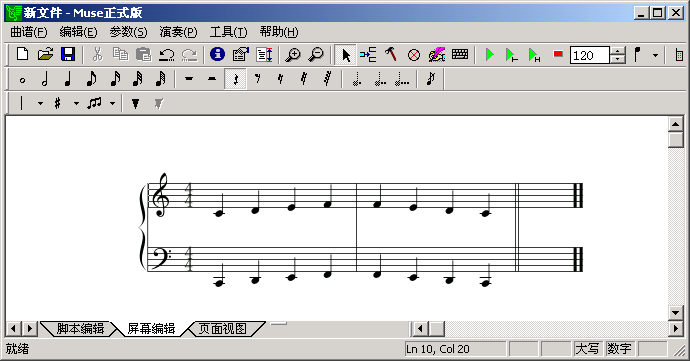This screenshot has height=361, width=690.
Task: Click the blue info icon
Action: [217, 55]
